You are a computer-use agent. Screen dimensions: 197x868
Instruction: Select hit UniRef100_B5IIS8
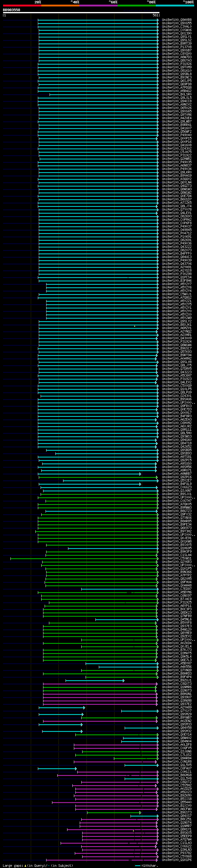pyautogui.click(x=177, y=799)
